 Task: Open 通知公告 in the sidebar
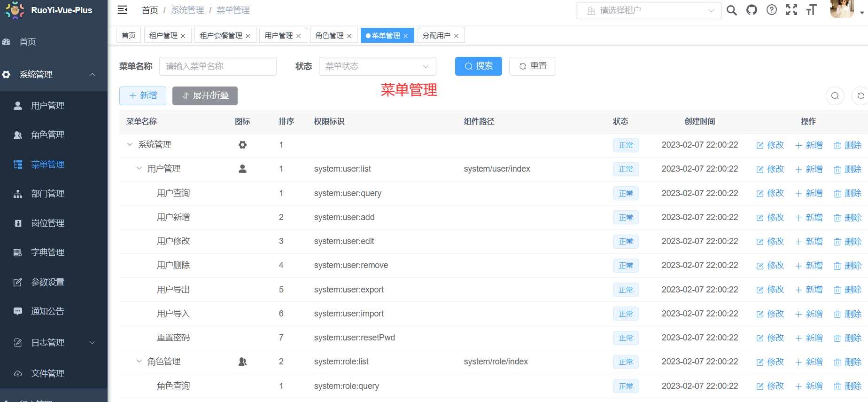pos(54,311)
